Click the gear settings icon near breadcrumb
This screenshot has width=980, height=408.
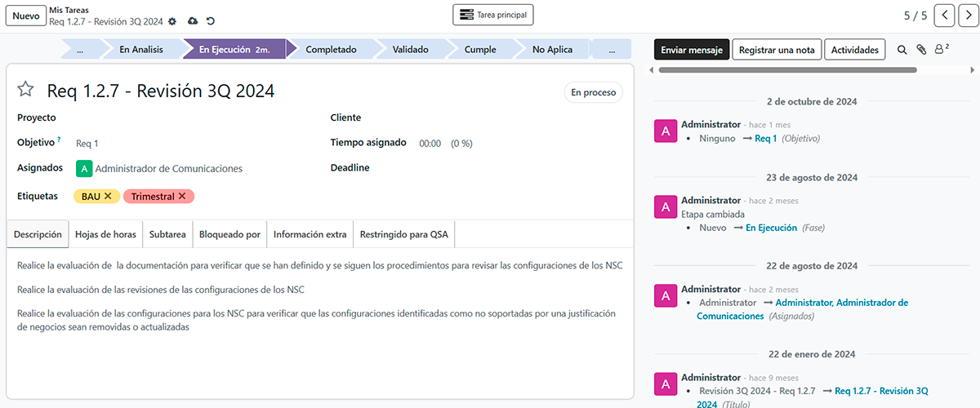click(172, 21)
